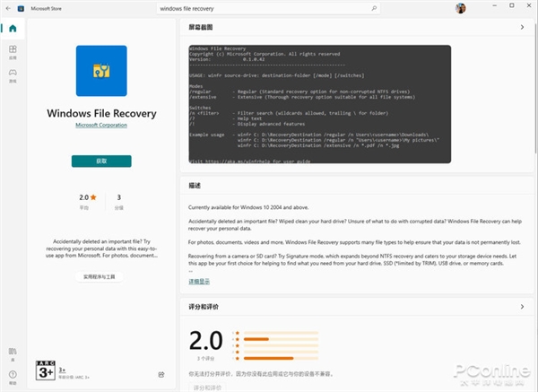Click the 3+ age rating link

coord(62,370)
